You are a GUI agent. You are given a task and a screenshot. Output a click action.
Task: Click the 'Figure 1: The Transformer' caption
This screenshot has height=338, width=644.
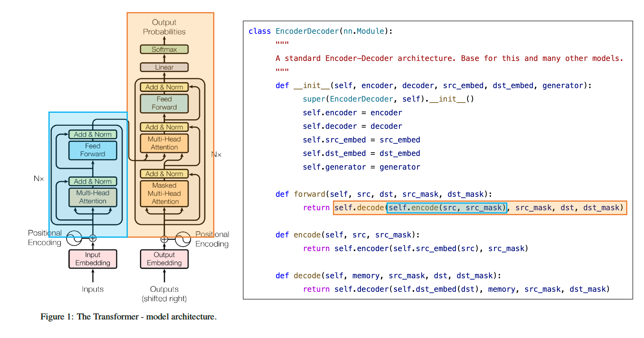(129, 316)
